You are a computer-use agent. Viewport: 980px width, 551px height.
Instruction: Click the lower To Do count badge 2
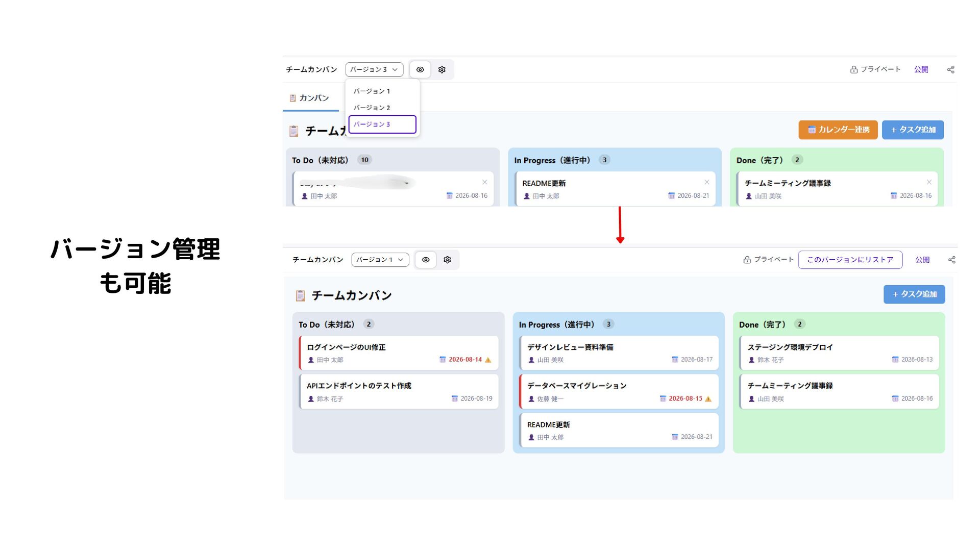tap(369, 324)
